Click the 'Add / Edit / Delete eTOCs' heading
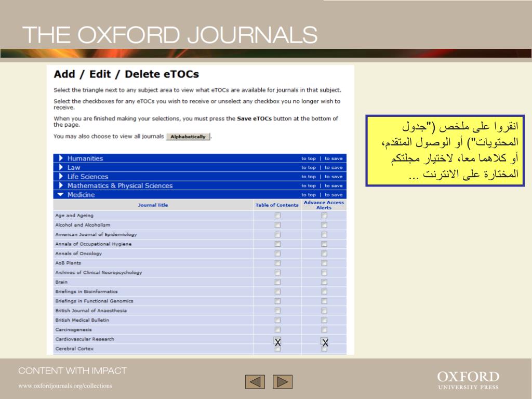This screenshot has height=399, width=532. coord(126,74)
